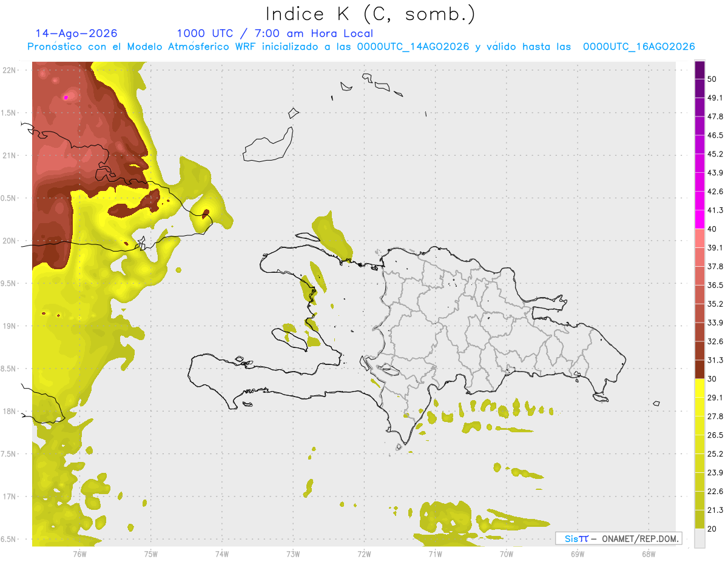728x562 pixels.
Task: Click the 17N latitude axis label
Action: [9, 497]
